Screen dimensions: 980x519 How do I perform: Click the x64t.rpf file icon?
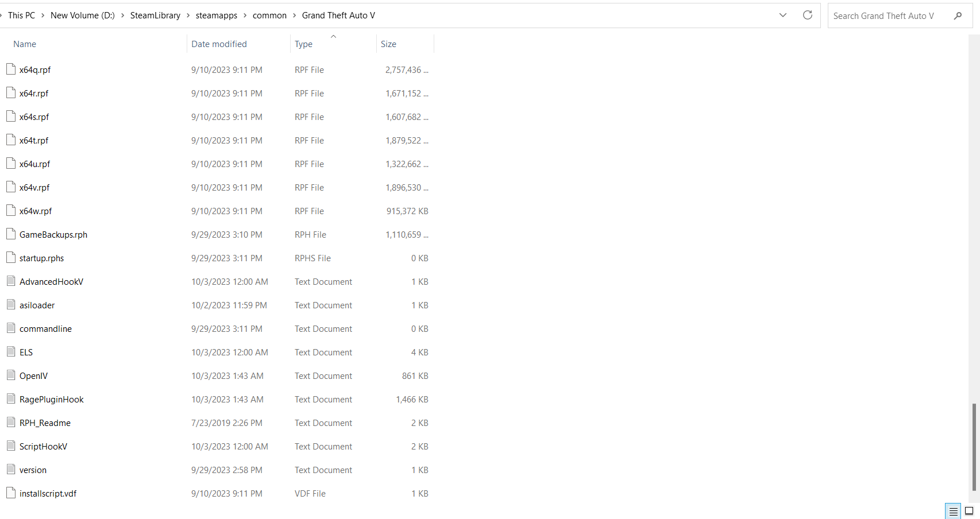11,140
